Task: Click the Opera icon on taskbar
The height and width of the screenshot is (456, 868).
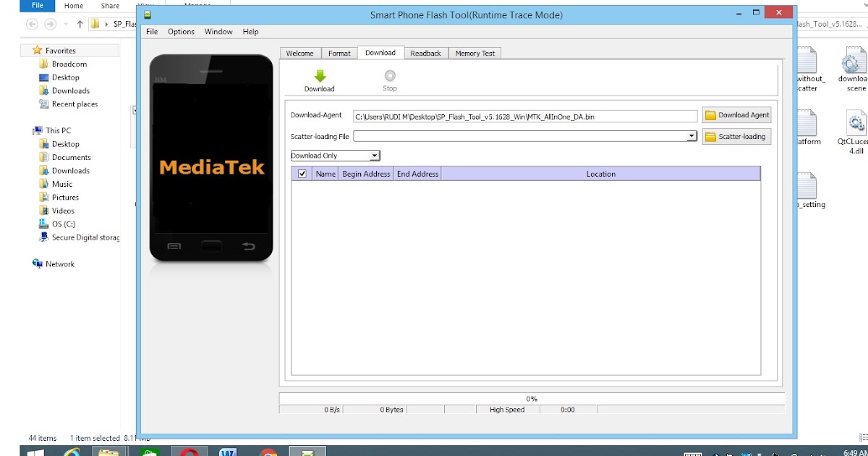Action: pyautogui.click(x=190, y=453)
